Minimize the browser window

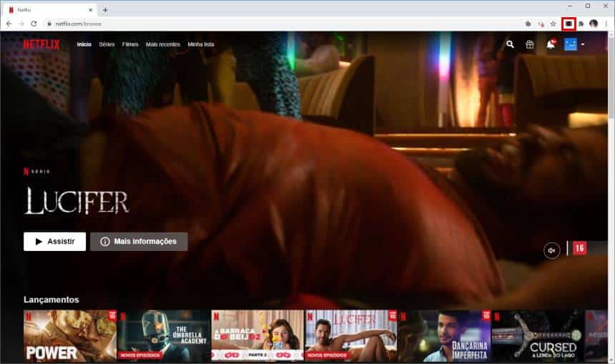pos(569,6)
